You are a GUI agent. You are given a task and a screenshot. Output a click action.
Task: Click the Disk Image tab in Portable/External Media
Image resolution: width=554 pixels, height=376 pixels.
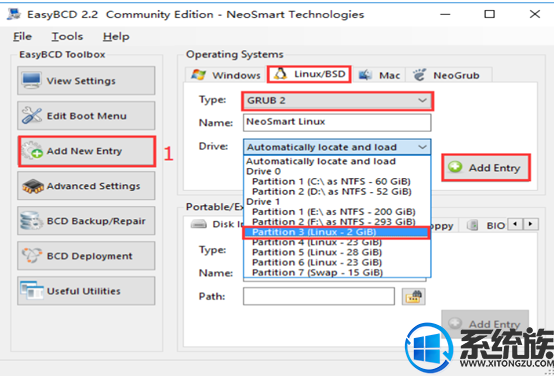[216, 224]
